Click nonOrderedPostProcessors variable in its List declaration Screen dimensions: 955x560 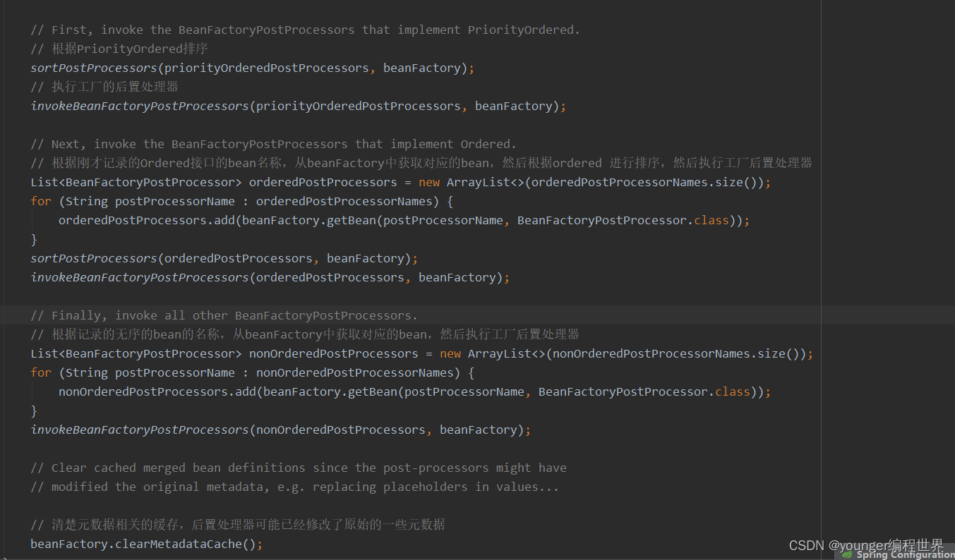click(334, 353)
